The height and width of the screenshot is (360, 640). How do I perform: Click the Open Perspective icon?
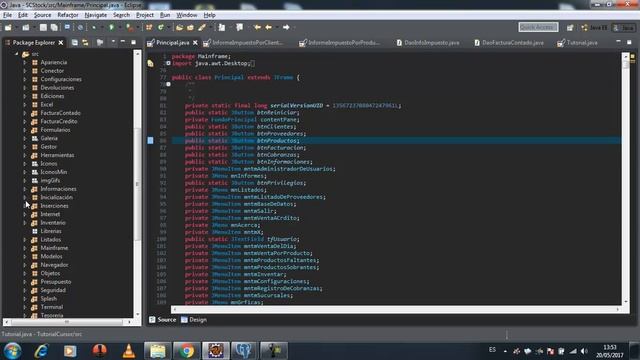[570, 27]
